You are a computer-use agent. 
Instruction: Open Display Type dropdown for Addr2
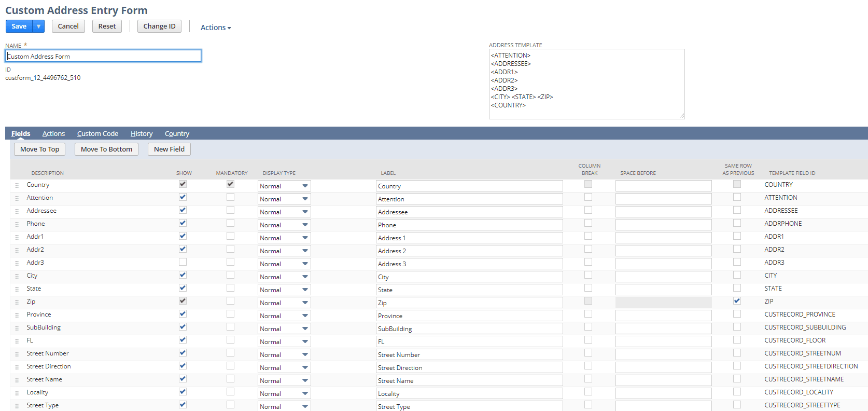pyautogui.click(x=284, y=251)
